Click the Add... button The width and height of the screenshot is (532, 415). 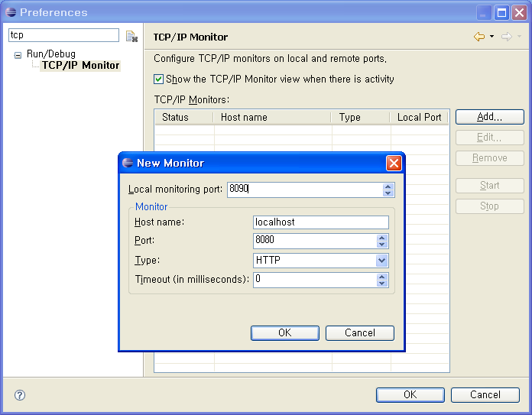click(489, 117)
